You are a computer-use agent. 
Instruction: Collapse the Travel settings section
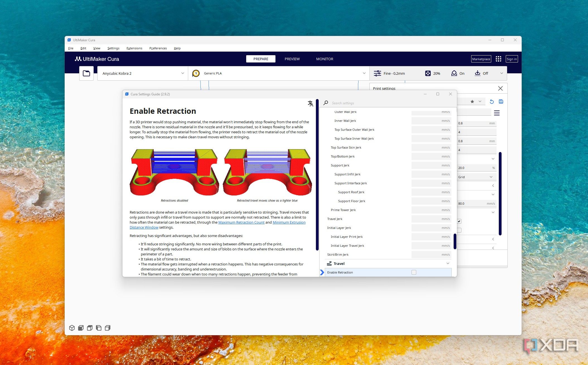(x=447, y=264)
